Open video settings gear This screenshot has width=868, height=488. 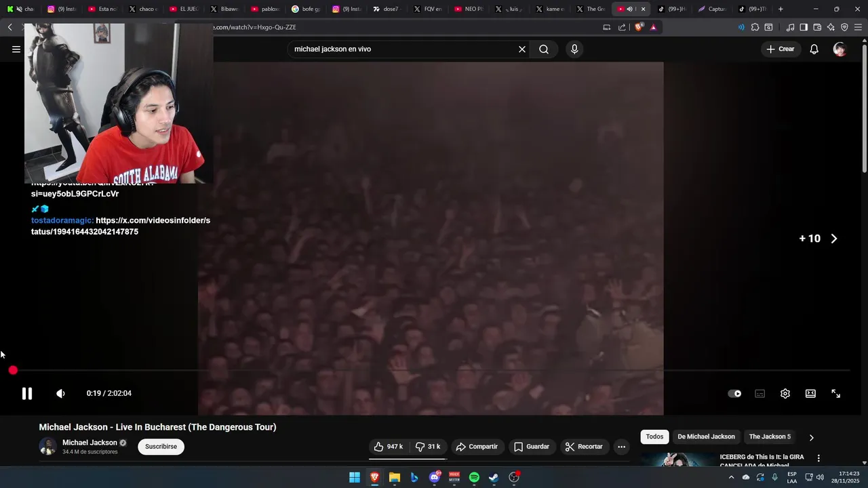(x=785, y=394)
